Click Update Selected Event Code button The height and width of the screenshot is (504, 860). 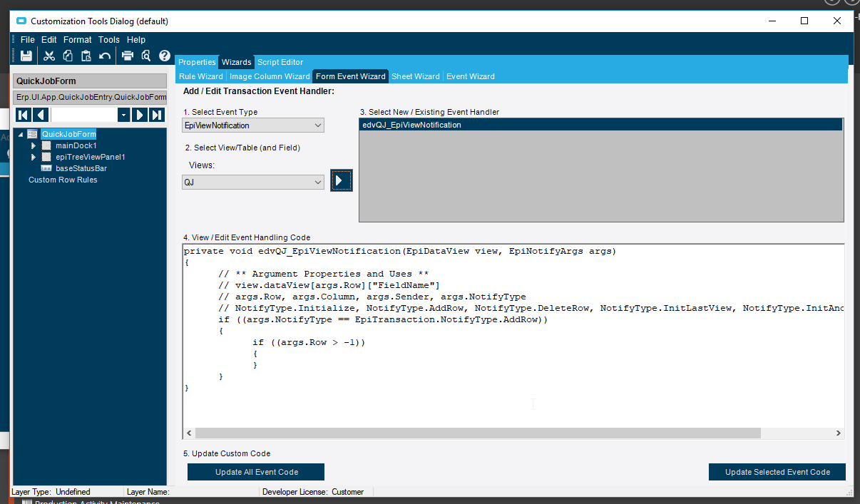coord(777,472)
